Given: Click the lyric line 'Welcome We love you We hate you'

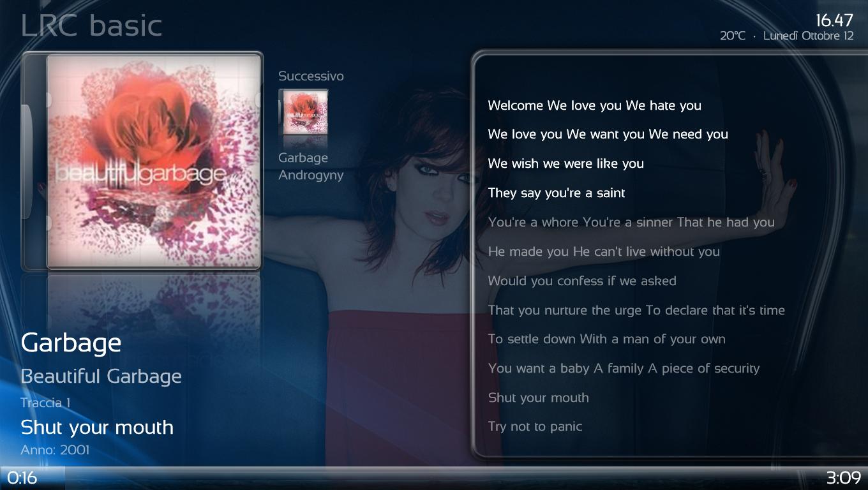Looking at the screenshot, I should point(594,105).
